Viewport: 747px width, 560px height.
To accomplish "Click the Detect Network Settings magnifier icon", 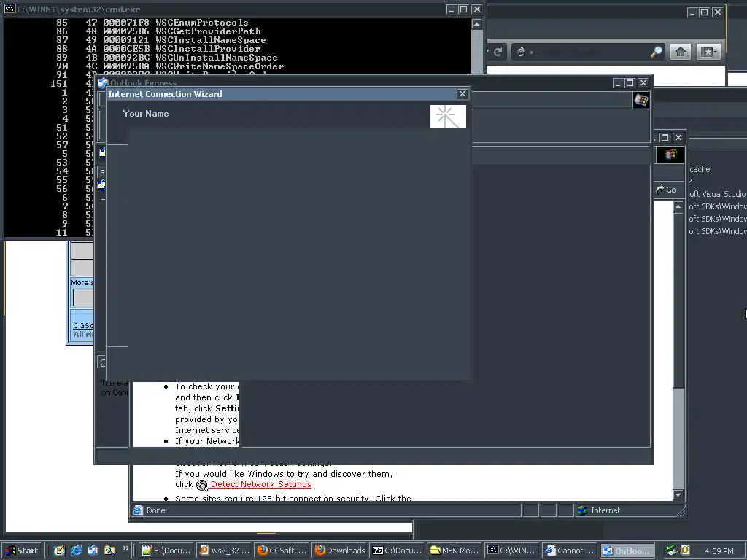I will pos(202,485).
